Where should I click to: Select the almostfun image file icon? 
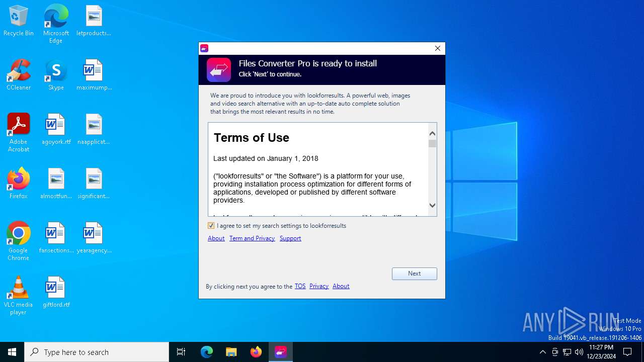[x=56, y=184]
